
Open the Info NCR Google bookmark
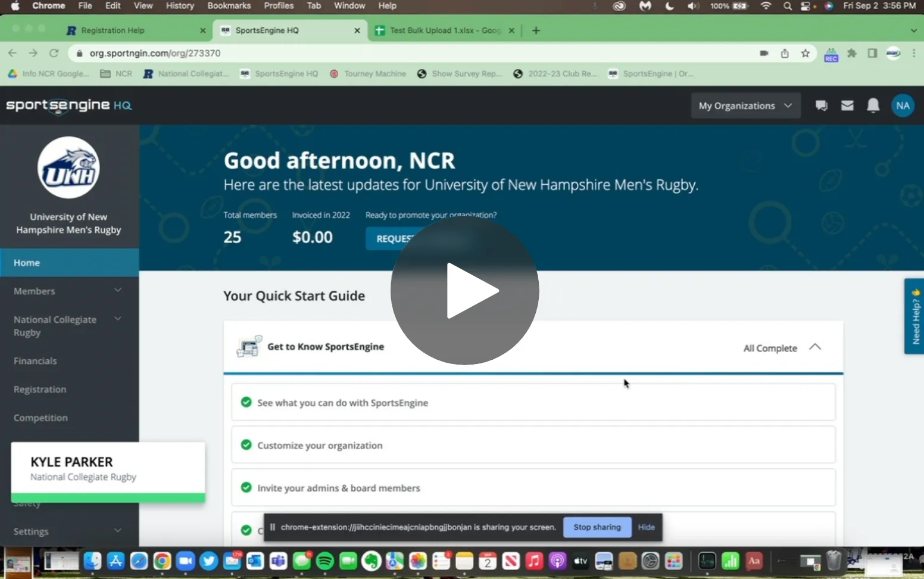[49, 74]
